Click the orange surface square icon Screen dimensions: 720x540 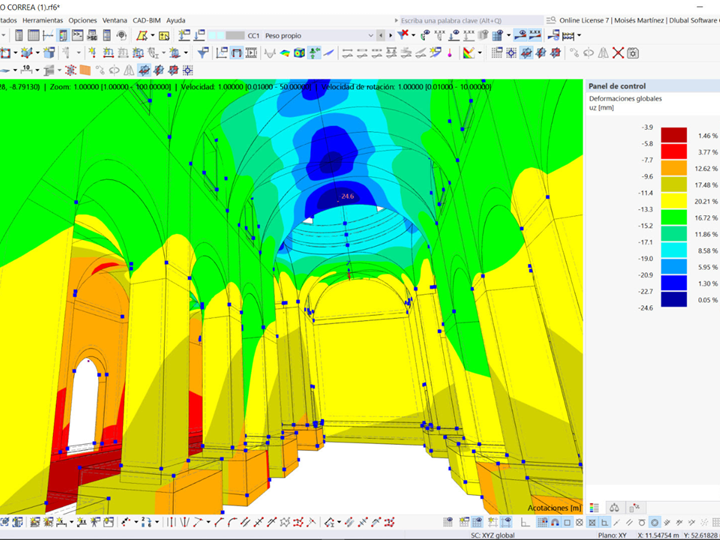click(x=85, y=70)
